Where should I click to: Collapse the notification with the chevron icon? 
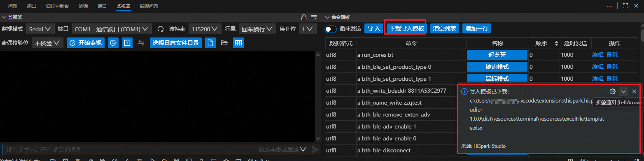coord(623,91)
